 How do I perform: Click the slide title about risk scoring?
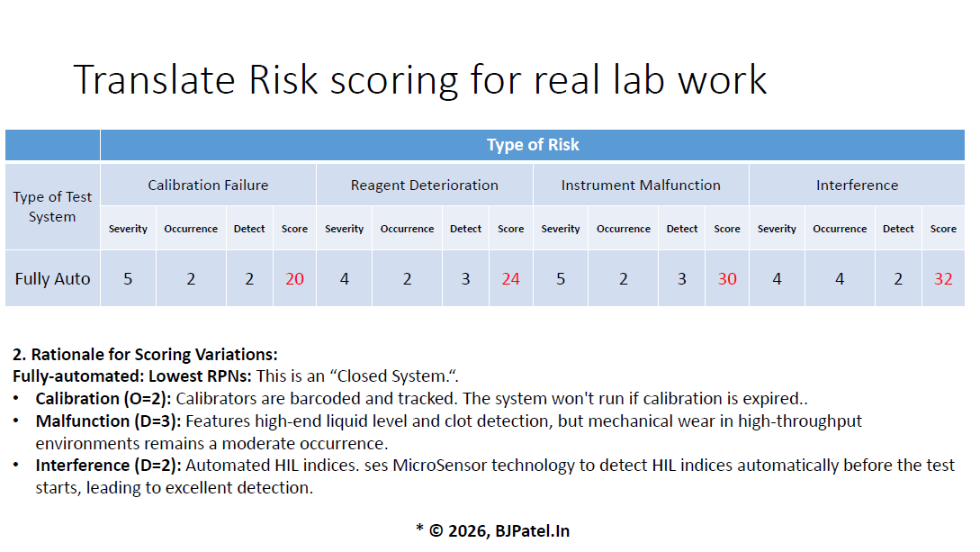click(419, 79)
